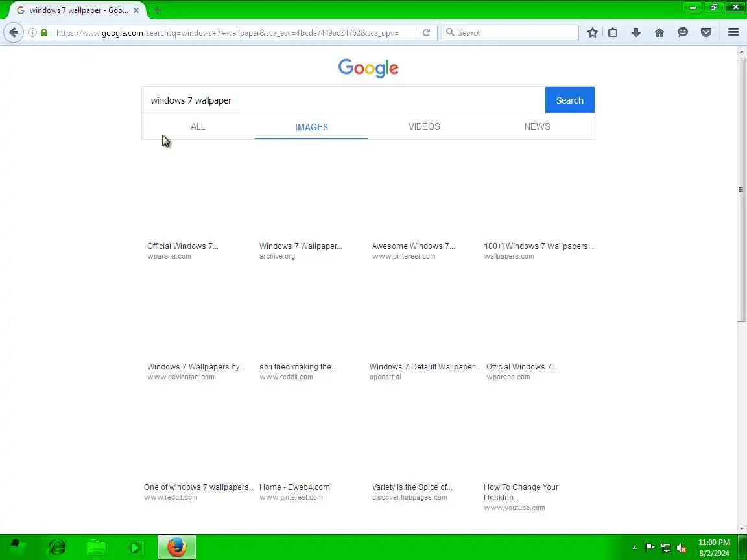Open Home - Eweb4.com pinterest result
The image size is (747, 560).
pos(294,487)
